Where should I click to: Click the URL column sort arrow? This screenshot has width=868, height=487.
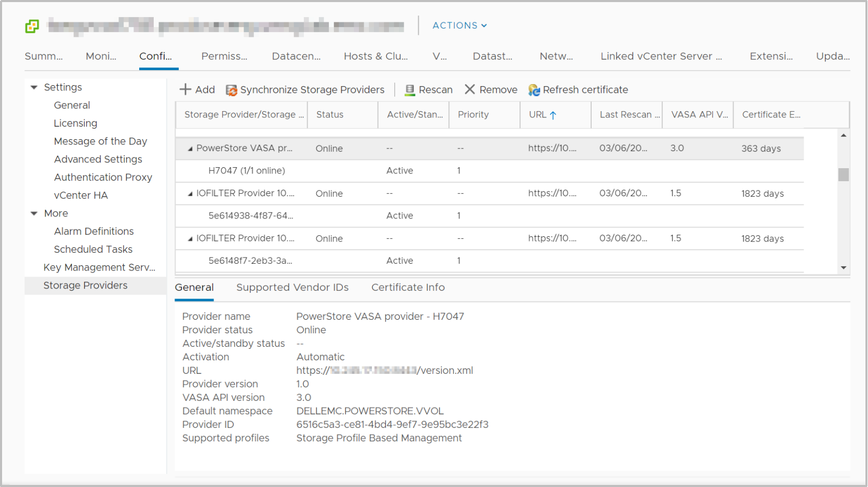553,115
